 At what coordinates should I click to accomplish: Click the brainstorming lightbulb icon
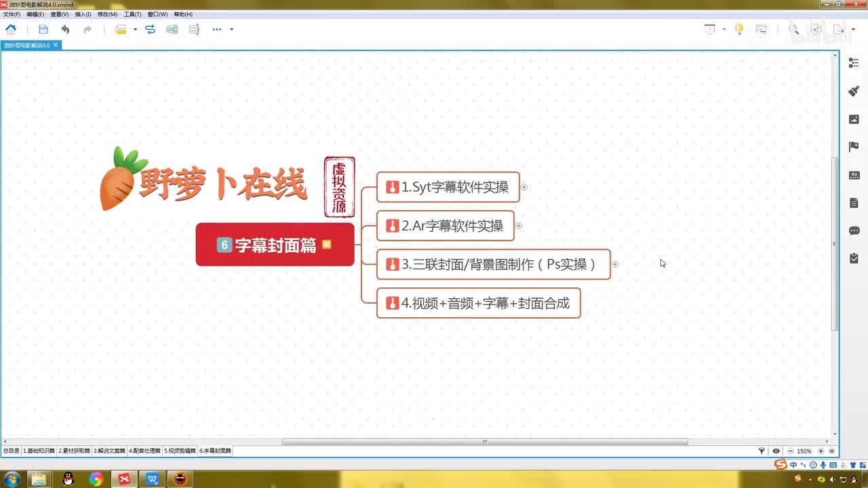pyautogui.click(x=739, y=29)
